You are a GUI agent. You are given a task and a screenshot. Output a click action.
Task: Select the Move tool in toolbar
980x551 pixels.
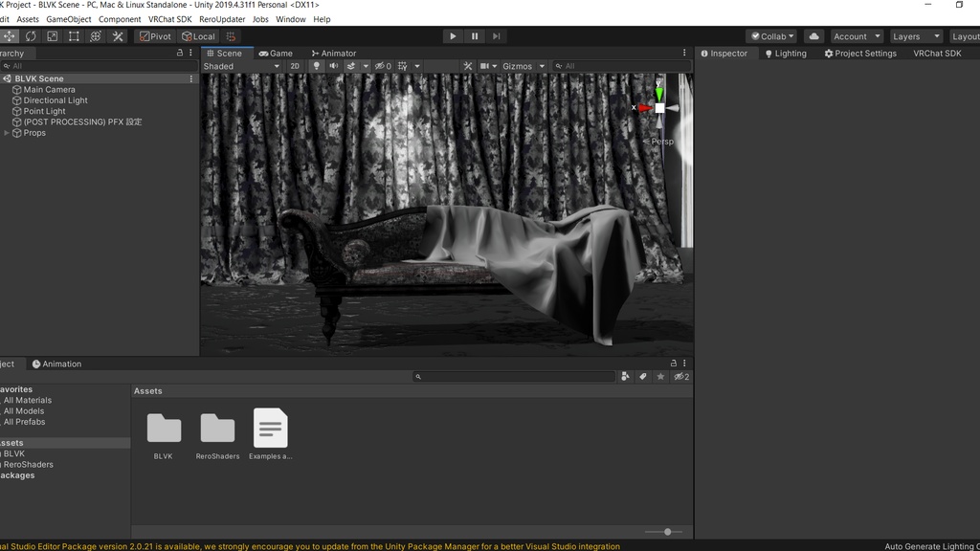9,36
